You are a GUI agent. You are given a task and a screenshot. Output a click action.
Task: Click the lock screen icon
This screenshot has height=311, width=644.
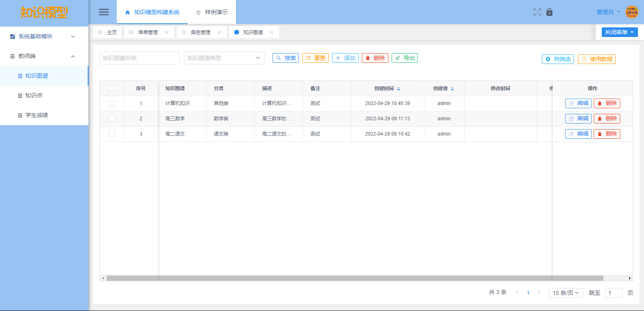(549, 12)
